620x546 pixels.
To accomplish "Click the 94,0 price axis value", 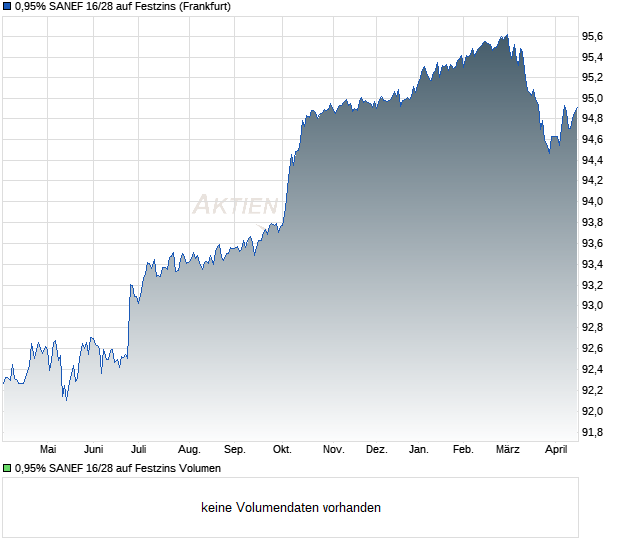I will tap(592, 201).
